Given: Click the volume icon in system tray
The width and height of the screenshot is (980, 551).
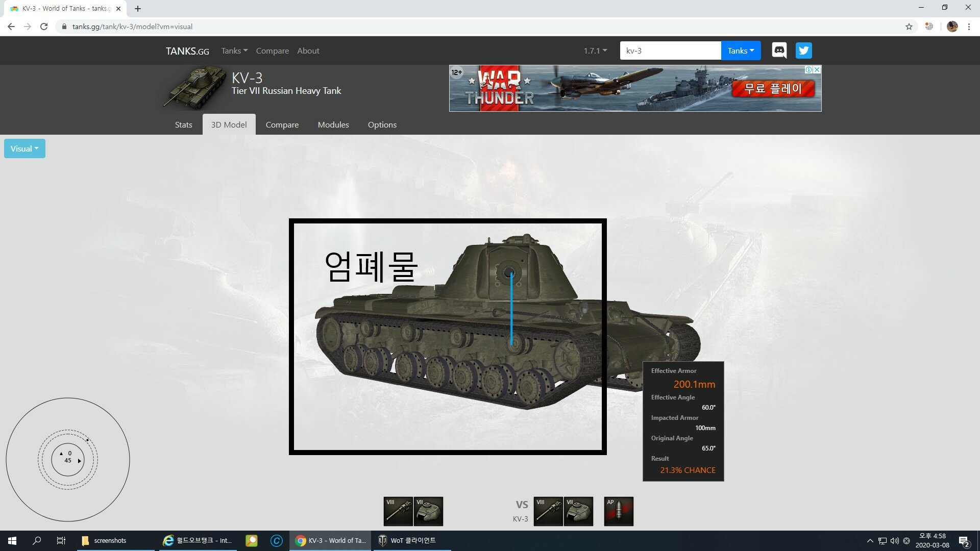Looking at the screenshot, I should click(x=894, y=541).
